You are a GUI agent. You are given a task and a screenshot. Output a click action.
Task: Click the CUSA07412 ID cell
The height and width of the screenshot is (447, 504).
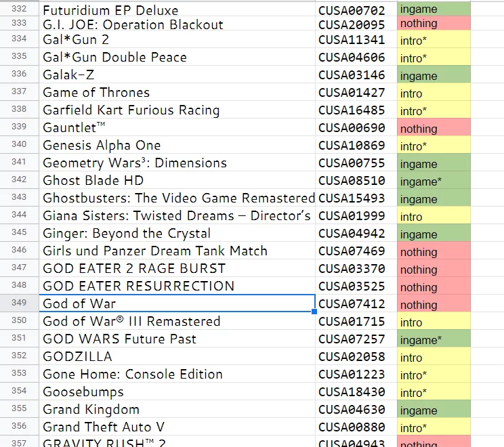tap(356, 303)
